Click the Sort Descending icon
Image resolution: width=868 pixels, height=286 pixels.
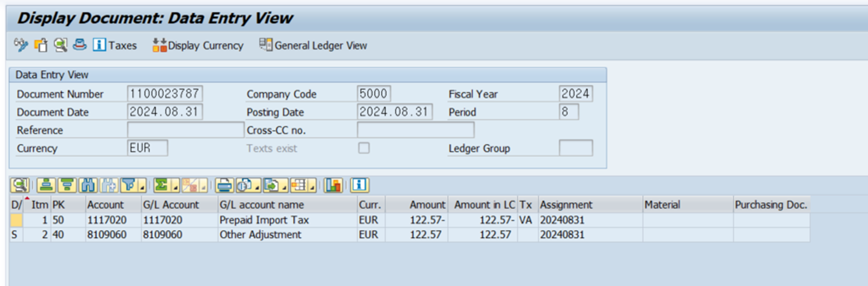point(67,185)
